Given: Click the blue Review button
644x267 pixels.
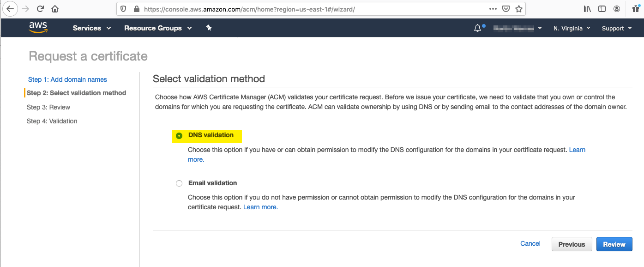Looking at the screenshot, I should [x=614, y=244].
